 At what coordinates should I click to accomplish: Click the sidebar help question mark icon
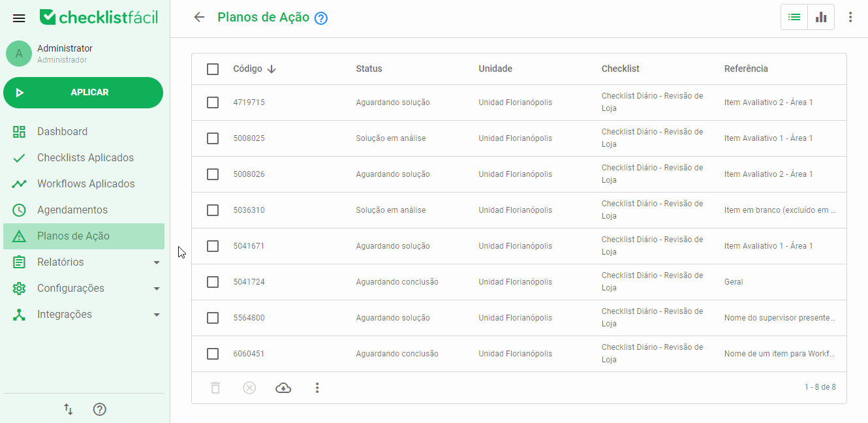[99, 409]
